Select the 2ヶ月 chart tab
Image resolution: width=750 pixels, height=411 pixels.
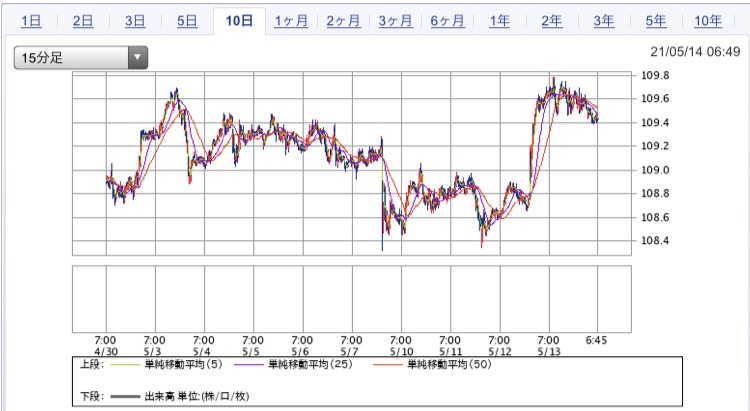point(343,21)
